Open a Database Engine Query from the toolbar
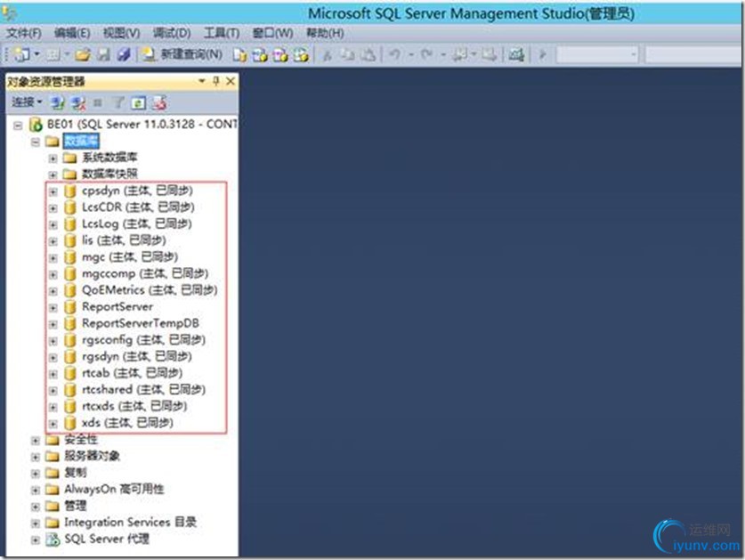 click(x=239, y=55)
